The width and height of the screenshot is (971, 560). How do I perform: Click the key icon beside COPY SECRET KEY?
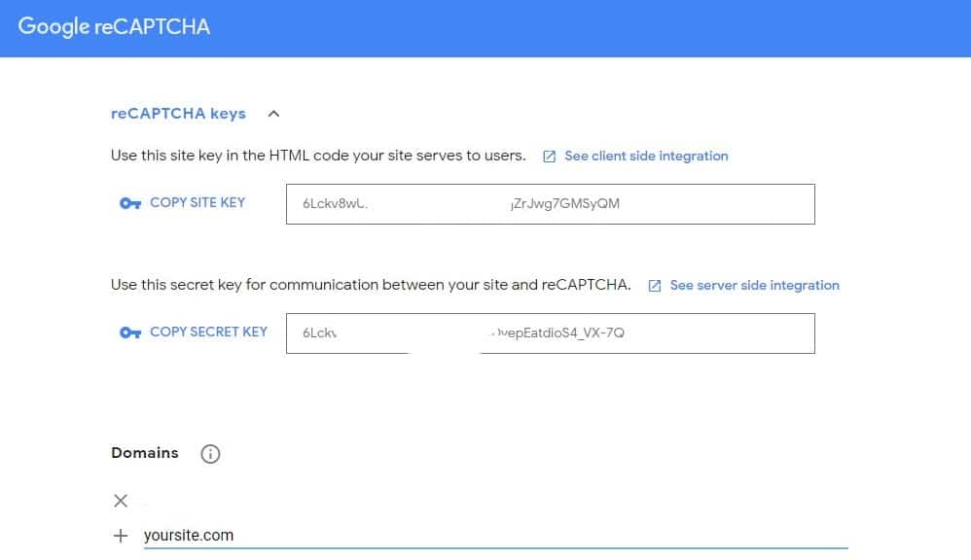click(x=130, y=332)
